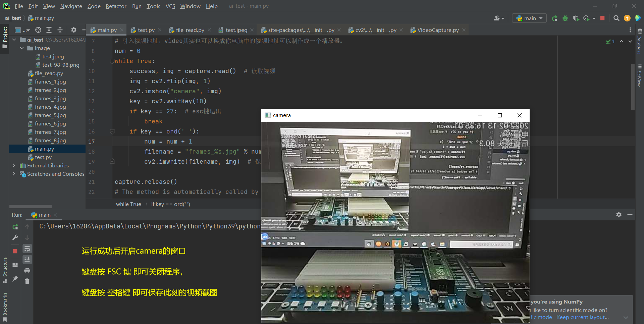The height and width of the screenshot is (324, 644).
Task: Toggle Scroll to End in Run console
Action: click(27, 259)
